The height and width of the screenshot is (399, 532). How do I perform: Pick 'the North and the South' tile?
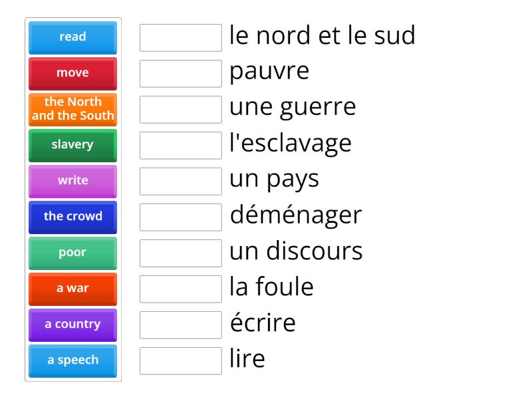tap(73, 109)
